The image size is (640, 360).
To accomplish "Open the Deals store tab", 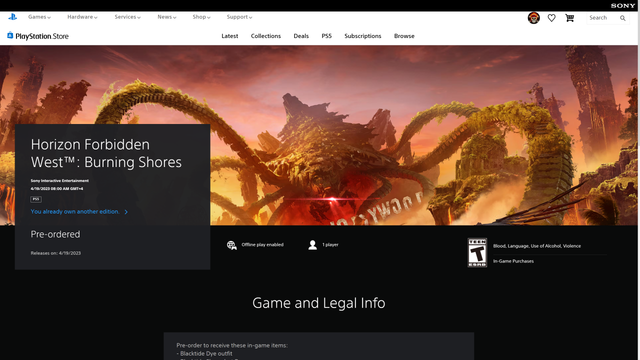I will (x=301, y=36).
